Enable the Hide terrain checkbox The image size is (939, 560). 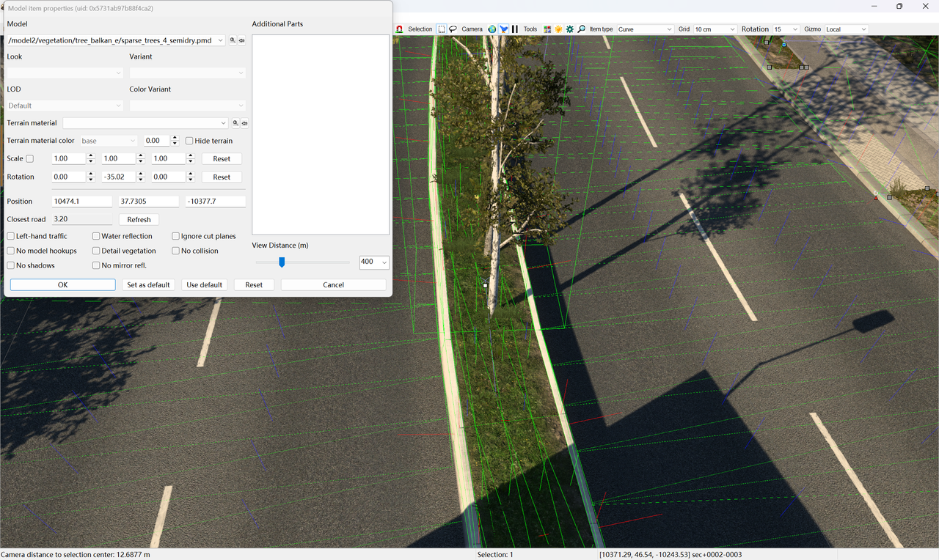(x=189, y=140)
